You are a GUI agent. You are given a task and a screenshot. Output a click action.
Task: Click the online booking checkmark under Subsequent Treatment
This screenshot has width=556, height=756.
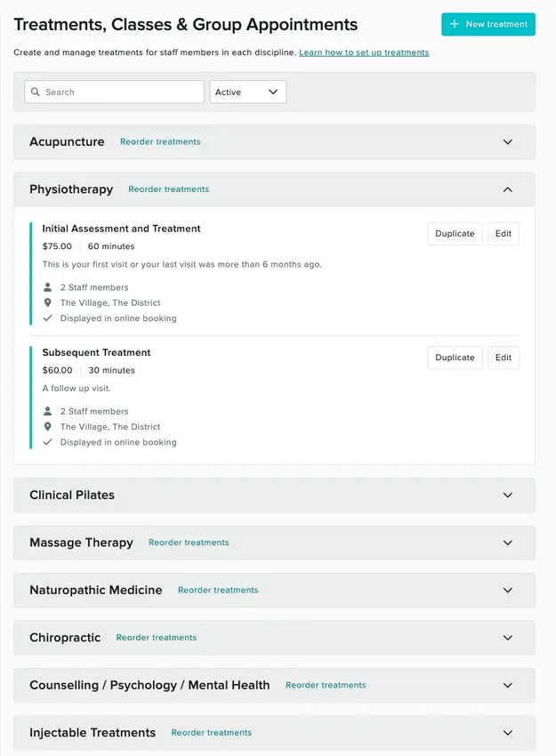tap(47, 442)
